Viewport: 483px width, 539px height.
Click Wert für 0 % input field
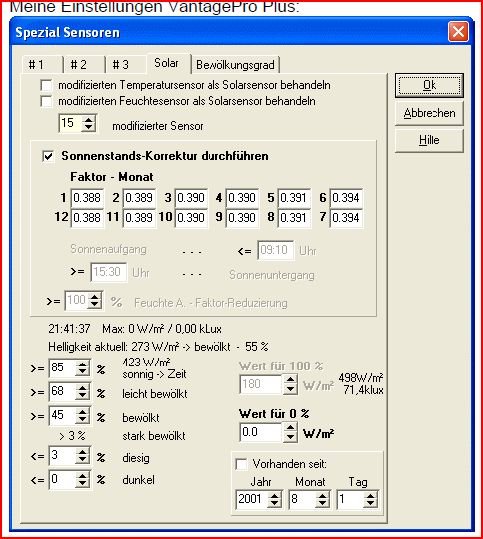[x=262, y=432]
